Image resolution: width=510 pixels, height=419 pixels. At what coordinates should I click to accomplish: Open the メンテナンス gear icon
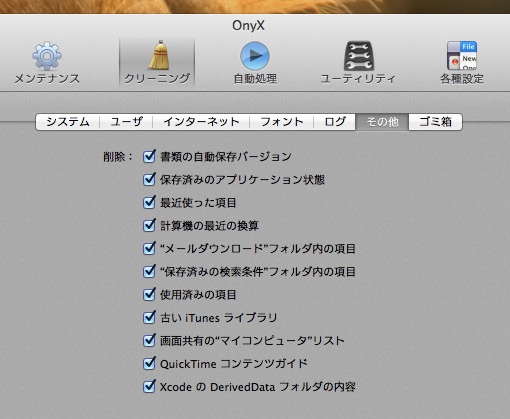(x=47, y=56)
